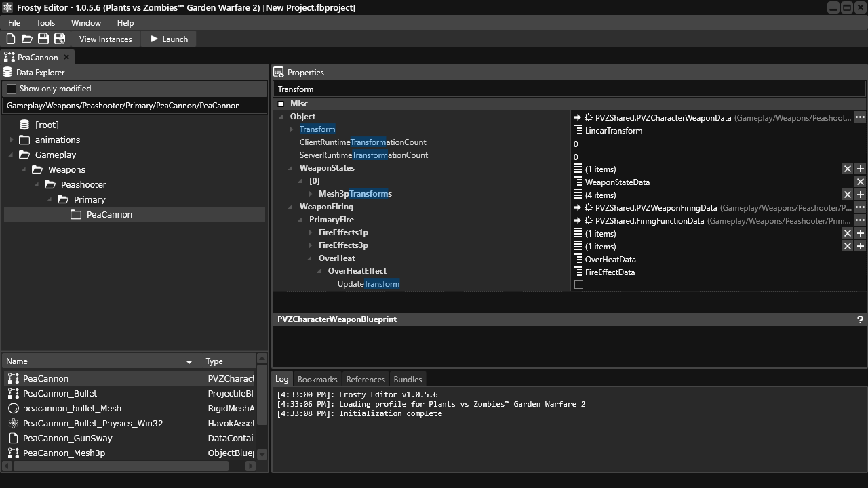Collapse the Primary folder
This screenshot has width=868, height=488.
50,200
